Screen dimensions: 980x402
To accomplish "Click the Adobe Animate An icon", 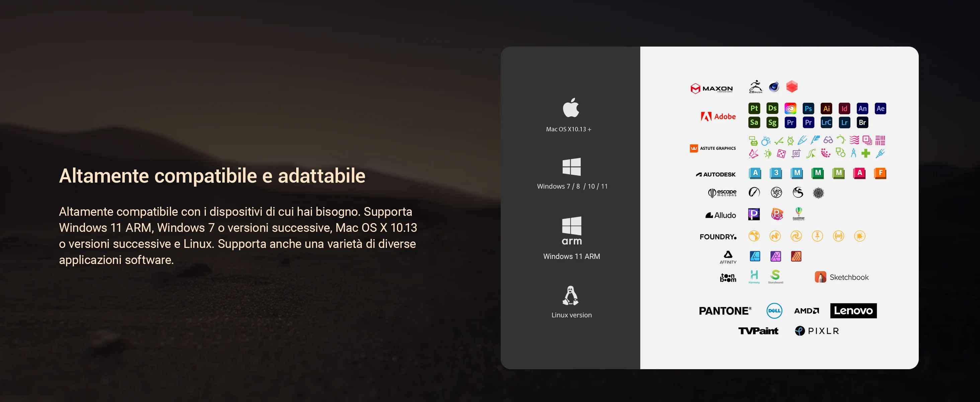I will pyautogui.click(x=863, y=109).
